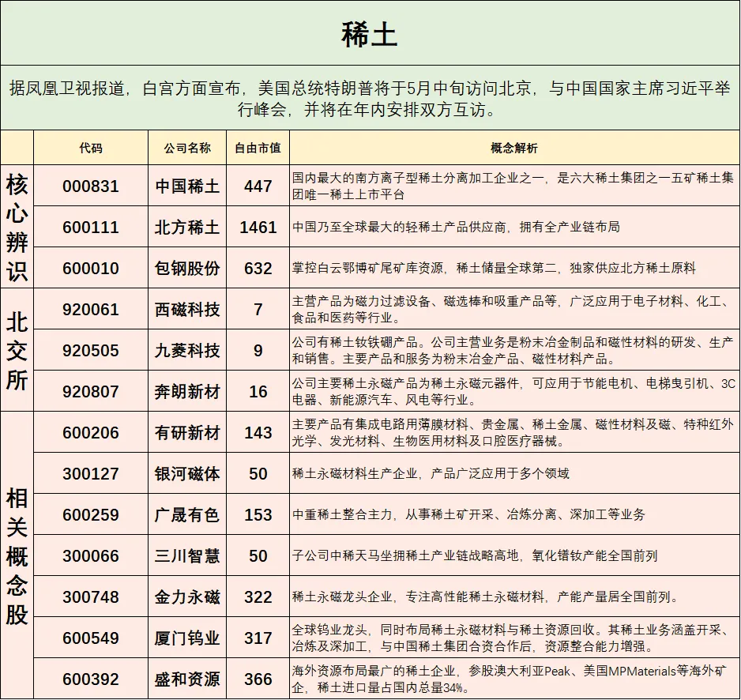Image resolution: width=741 pixels, height=700 pixels.
Task: Click stock code 600111
Action: (x=91, y=228)
